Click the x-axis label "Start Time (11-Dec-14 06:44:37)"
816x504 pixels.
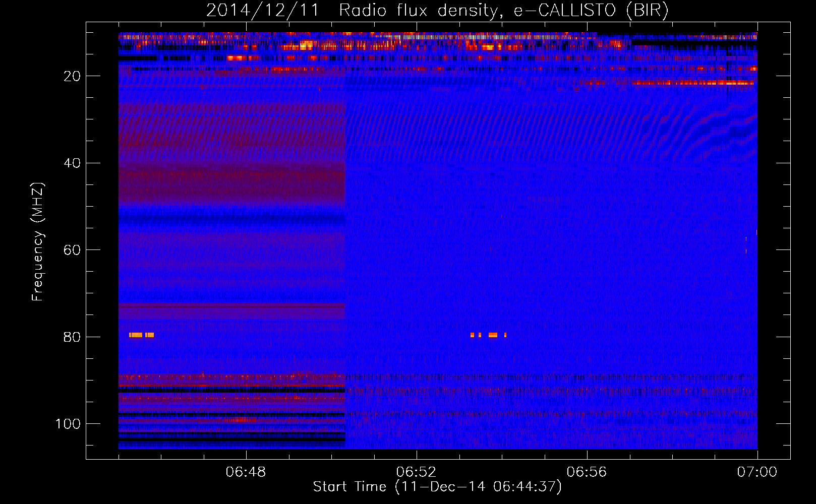point(437,487)
